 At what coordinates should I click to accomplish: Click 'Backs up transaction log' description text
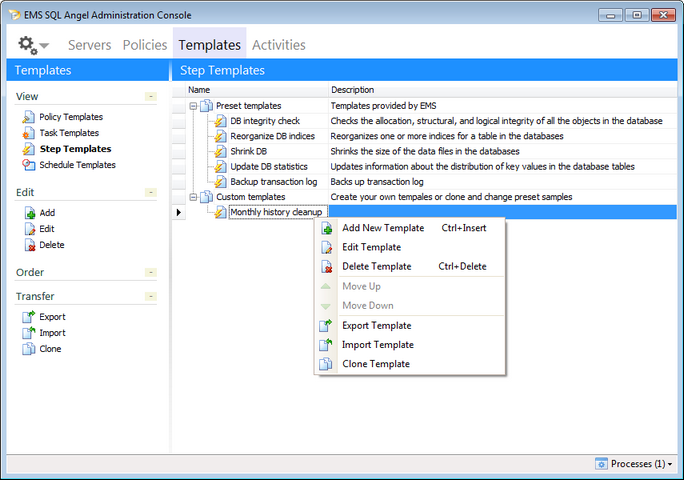pos(377,182)
